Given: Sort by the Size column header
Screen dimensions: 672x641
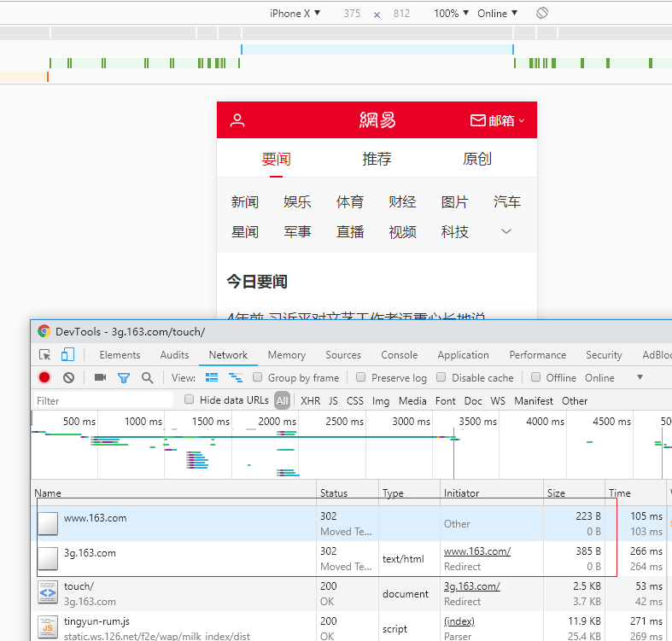Looking at the screenshot, I should point(575,492).
